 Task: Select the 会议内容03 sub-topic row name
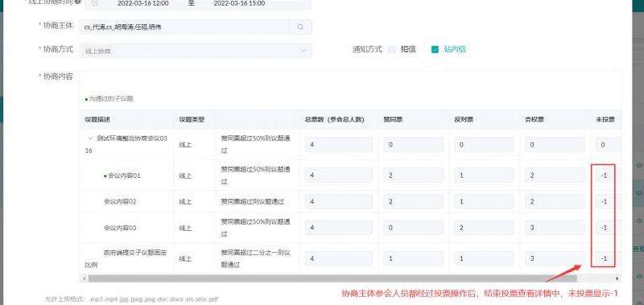click(x=120, y=229)
